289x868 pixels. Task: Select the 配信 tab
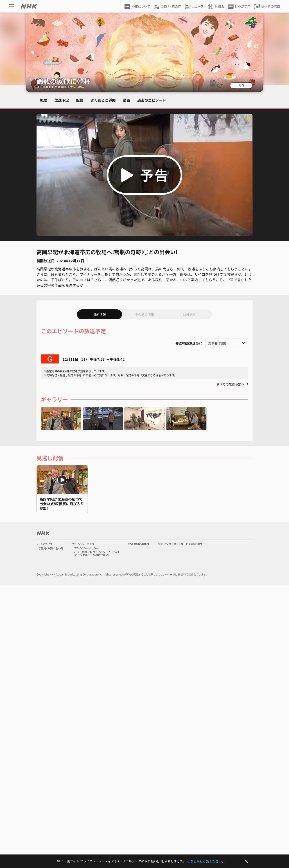point(80,101)
